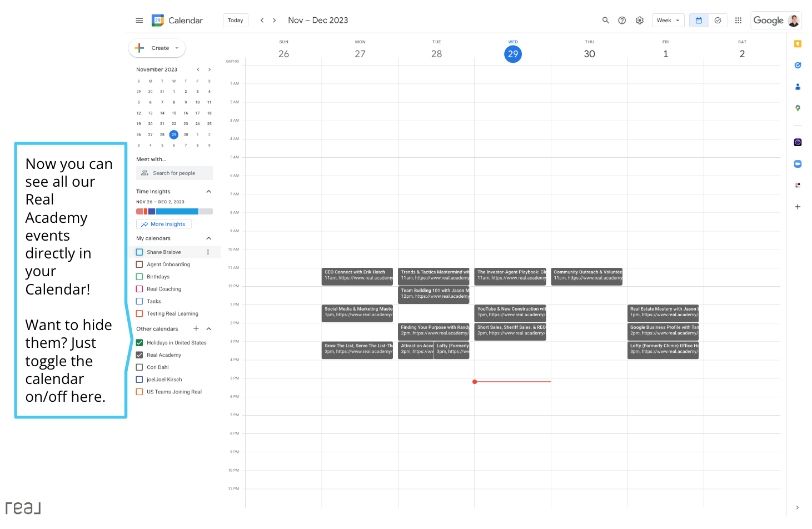The image size is (812, 529).
Task: Switch to the Tasks view tab
Action: coord(718,20)
